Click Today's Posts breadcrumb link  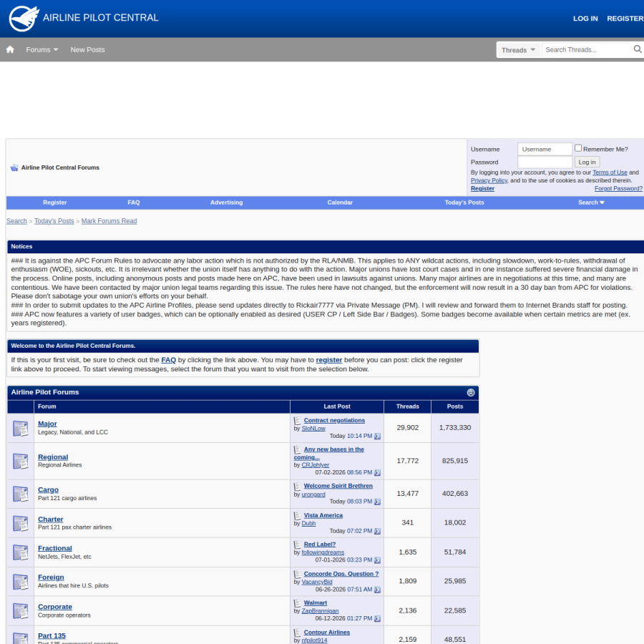(54, 221)
